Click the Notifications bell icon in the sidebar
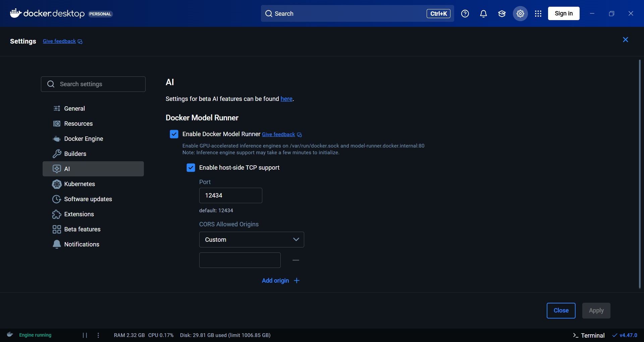644x342 pixels. pos(57,244)
